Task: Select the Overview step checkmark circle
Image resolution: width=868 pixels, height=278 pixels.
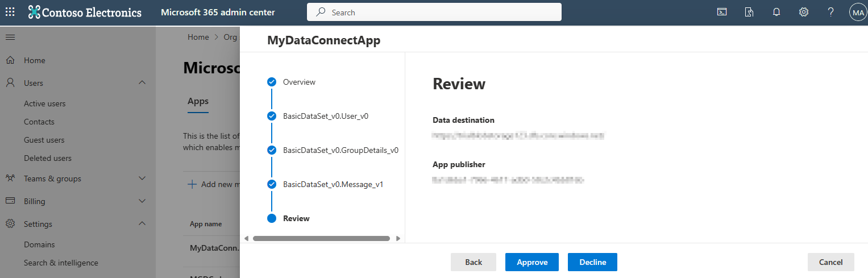Action: click(272, 82)
